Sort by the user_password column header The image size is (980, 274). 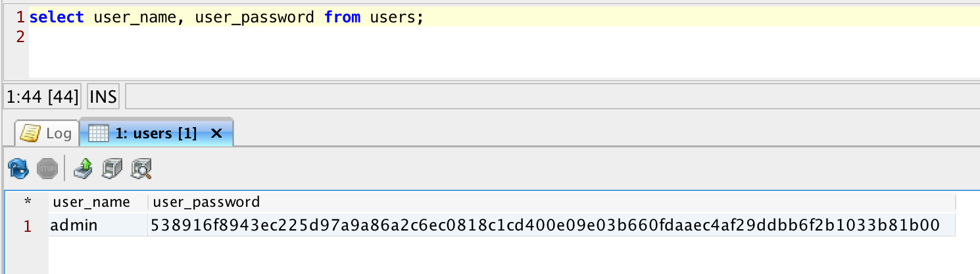coord(205,202)
